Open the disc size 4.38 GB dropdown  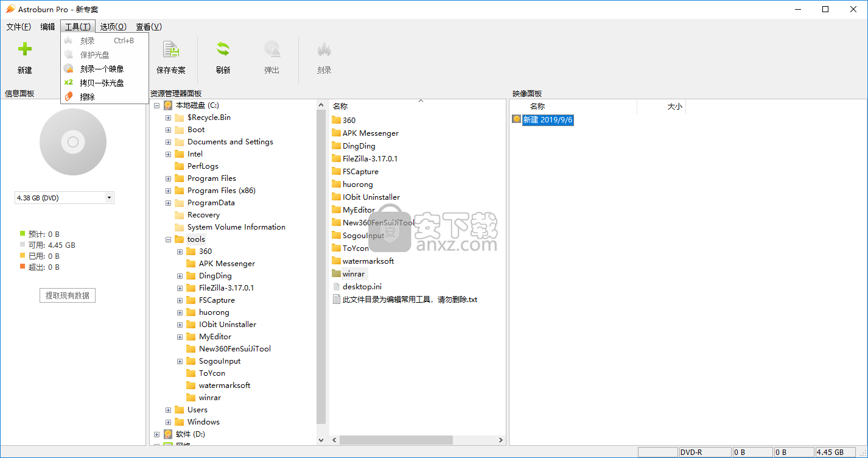pyautogui.click(x=109, y=198)
